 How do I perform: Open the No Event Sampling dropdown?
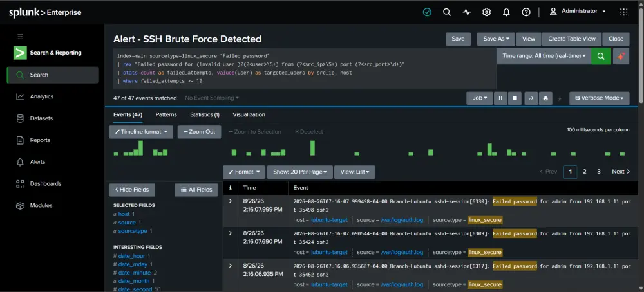click(211, 98)
